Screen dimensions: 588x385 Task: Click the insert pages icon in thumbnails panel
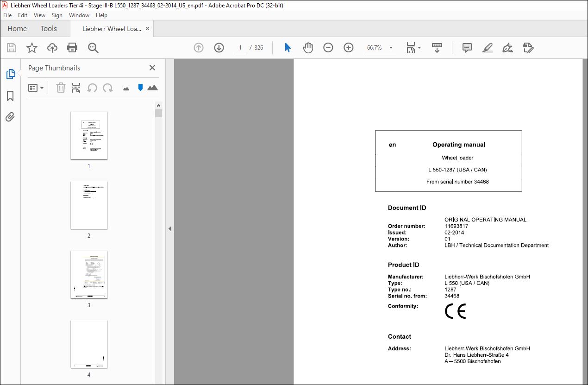[76, 88]
